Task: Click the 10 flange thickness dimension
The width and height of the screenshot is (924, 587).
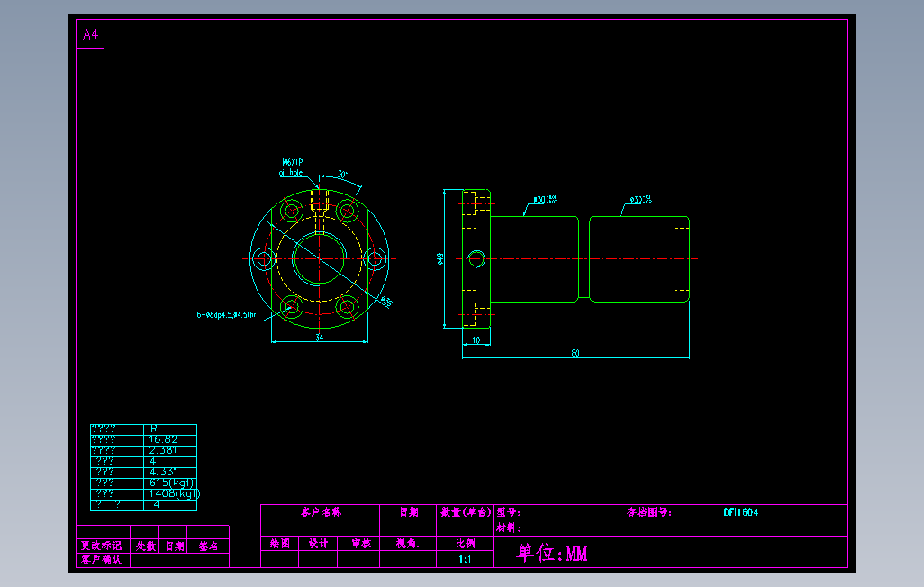Action: pyautogui.click(x=476, y=340)
